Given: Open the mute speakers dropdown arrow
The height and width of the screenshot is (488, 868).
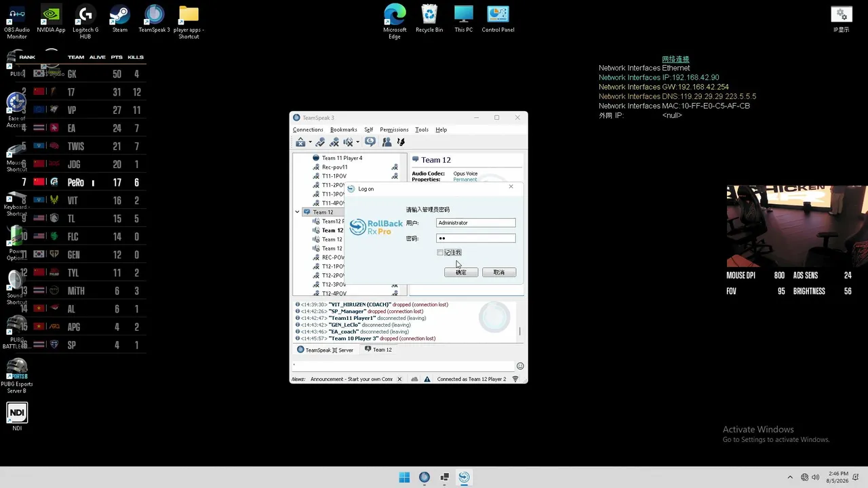Looking at the screenshot, I should pyautogui.click(x=357, y=142).
